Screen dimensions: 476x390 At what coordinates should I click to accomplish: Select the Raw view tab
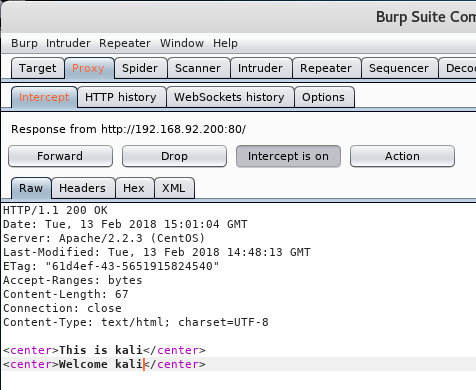[x=31, y=188]
